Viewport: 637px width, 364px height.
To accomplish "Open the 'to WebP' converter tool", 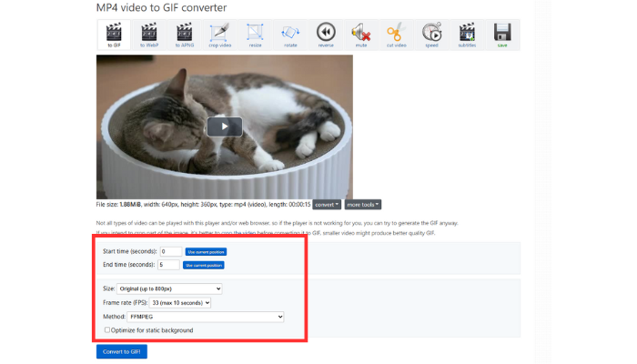I will point(149,35).
